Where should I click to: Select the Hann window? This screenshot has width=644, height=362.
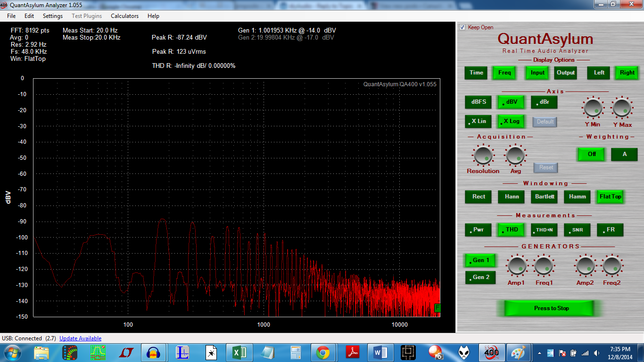coord(512,197)
